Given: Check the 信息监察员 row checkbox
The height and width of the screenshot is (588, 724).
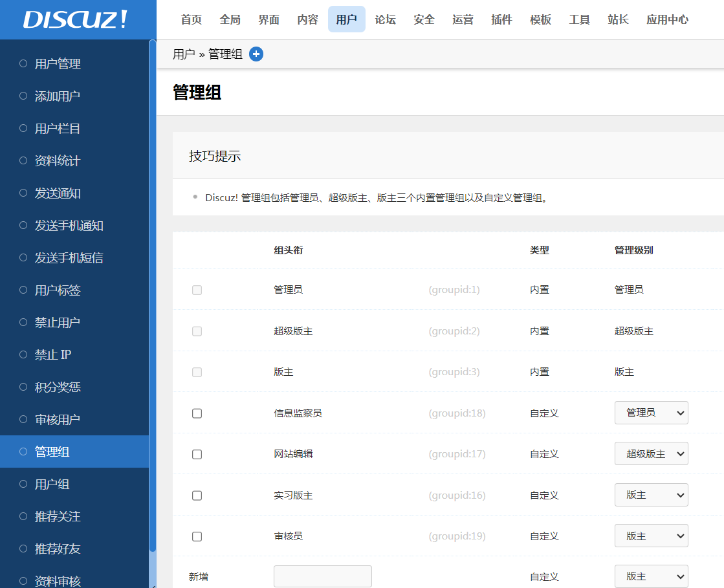Looking at the screenshot, I should [197, 413].
